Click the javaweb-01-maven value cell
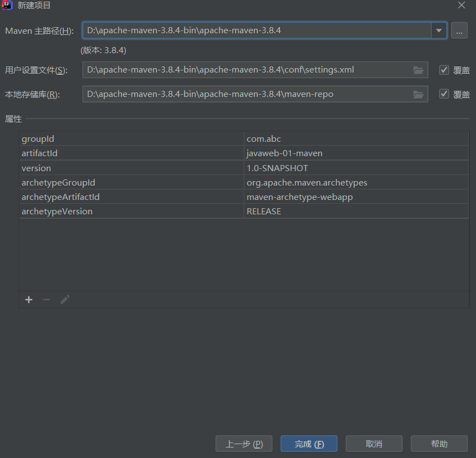The image size is (476, 458). [x=356, y=153]
